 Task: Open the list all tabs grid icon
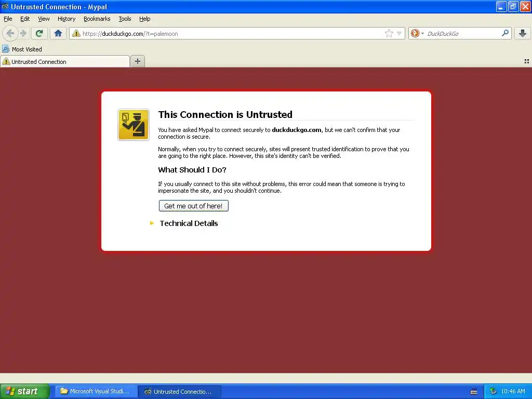tap(527, 61)
